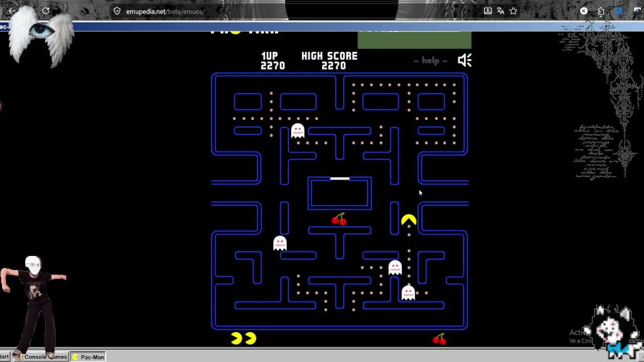Click the cherry level indicator below the maze
Screen dimensions: 644x362
tap(439, 339)
